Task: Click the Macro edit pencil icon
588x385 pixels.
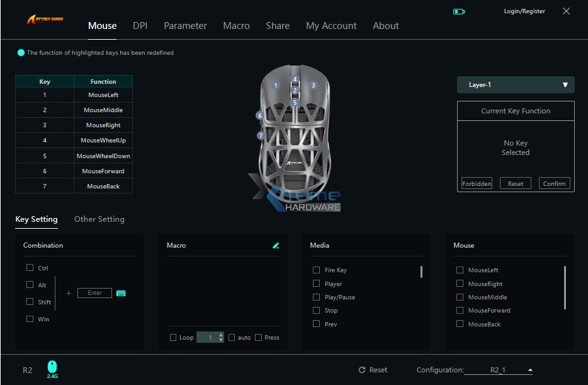Action: [276, 246]
